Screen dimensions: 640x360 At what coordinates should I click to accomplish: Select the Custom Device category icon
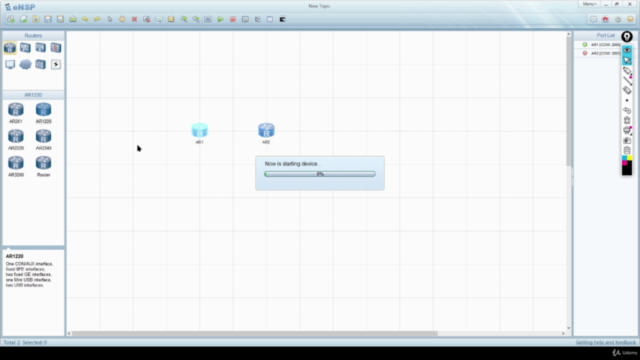pyautogui.click(x=40, y=64)
